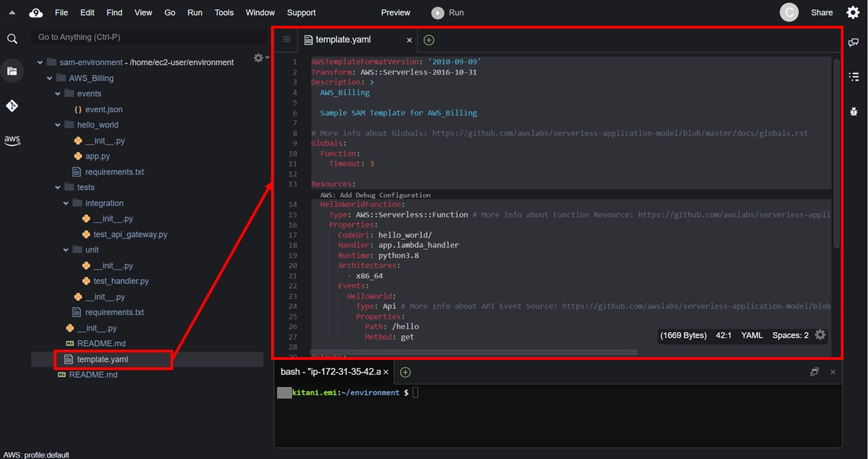Click the editor status bar gear icon
Image resolution: width=868 pixels, height=459 pixels.
tap(820, 335)
